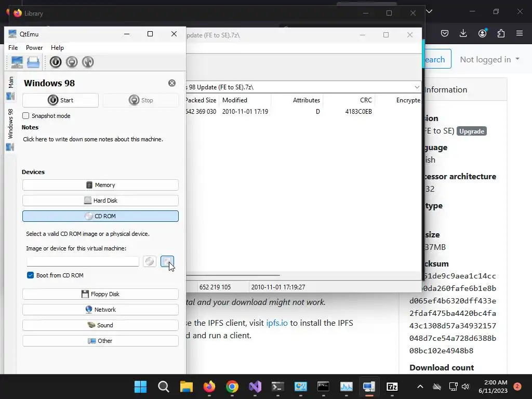Select the Windows 98 vertical tab
This screenshot has width=532, height=399.
tap(10, 129)
